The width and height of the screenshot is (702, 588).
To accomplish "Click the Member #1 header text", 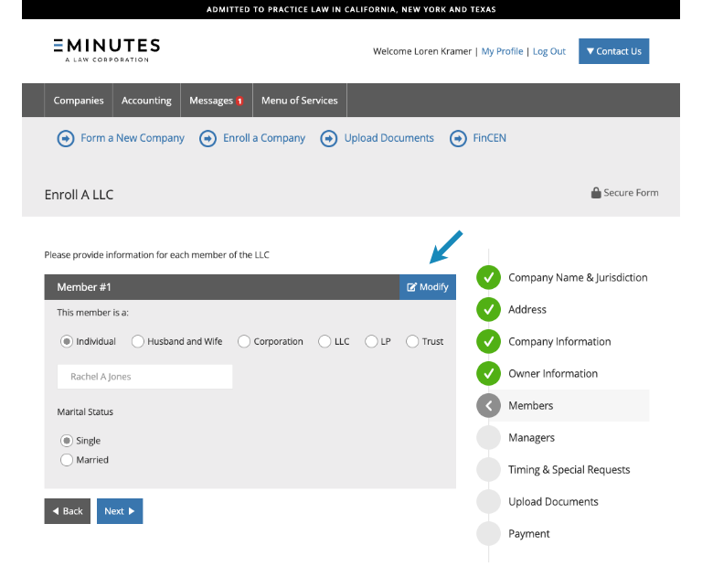I will tap(84, 287).
